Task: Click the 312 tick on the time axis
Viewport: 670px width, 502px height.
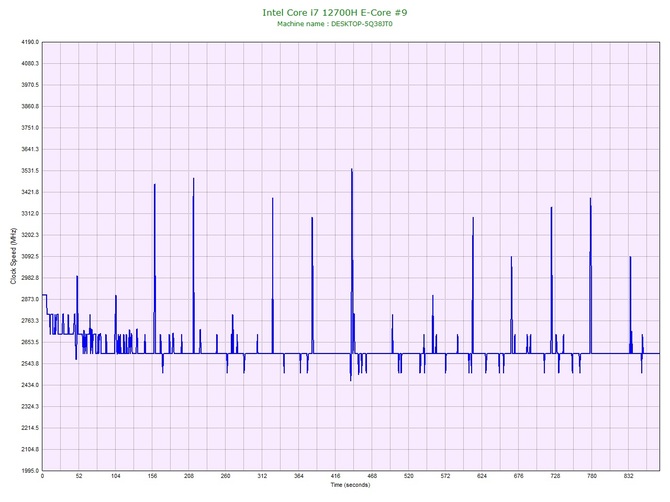Action: click(262, 476)
